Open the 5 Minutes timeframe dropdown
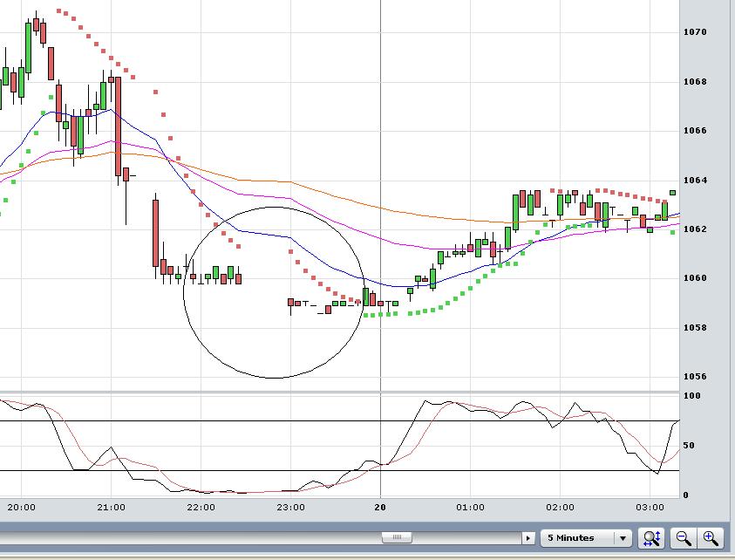The height and width of the screenshot is (560, 735). point(585,538)
